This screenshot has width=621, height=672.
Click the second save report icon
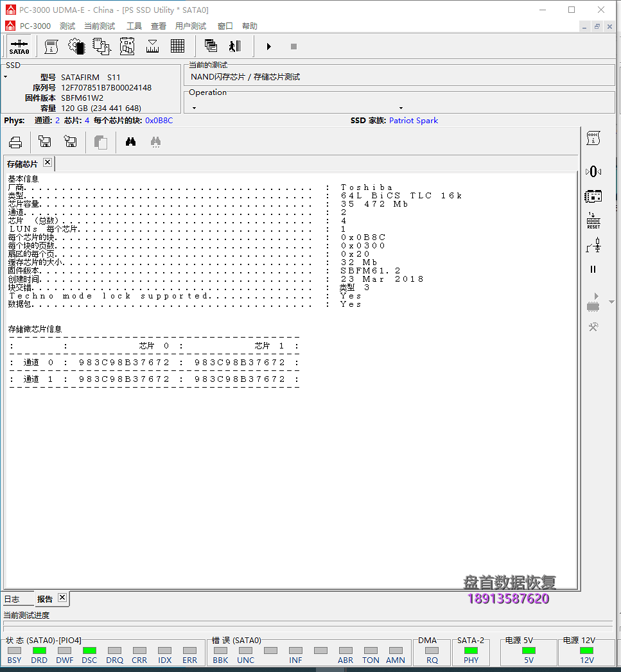(70, 141)
